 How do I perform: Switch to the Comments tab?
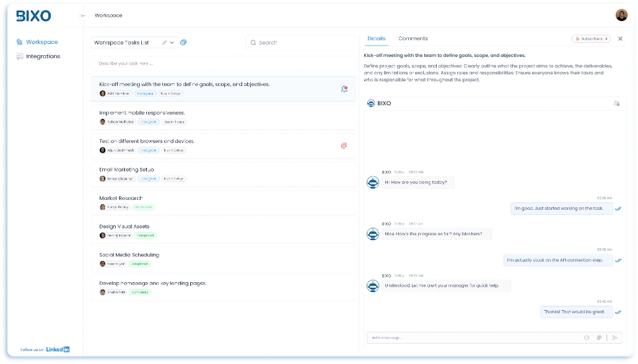413,38
